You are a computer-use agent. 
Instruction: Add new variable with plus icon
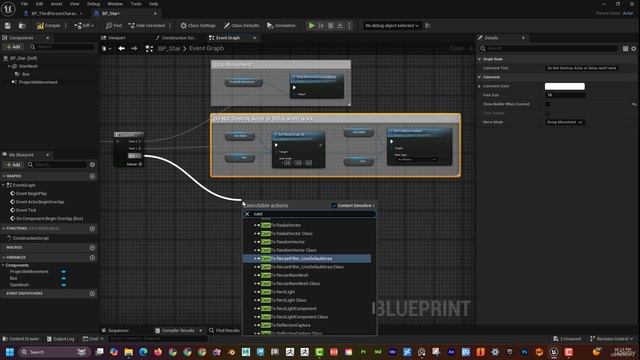pos(92,258)
